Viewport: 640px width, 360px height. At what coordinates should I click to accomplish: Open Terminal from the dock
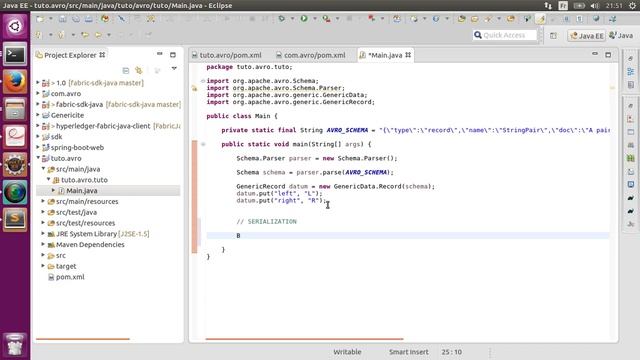(x=15, y=54)
